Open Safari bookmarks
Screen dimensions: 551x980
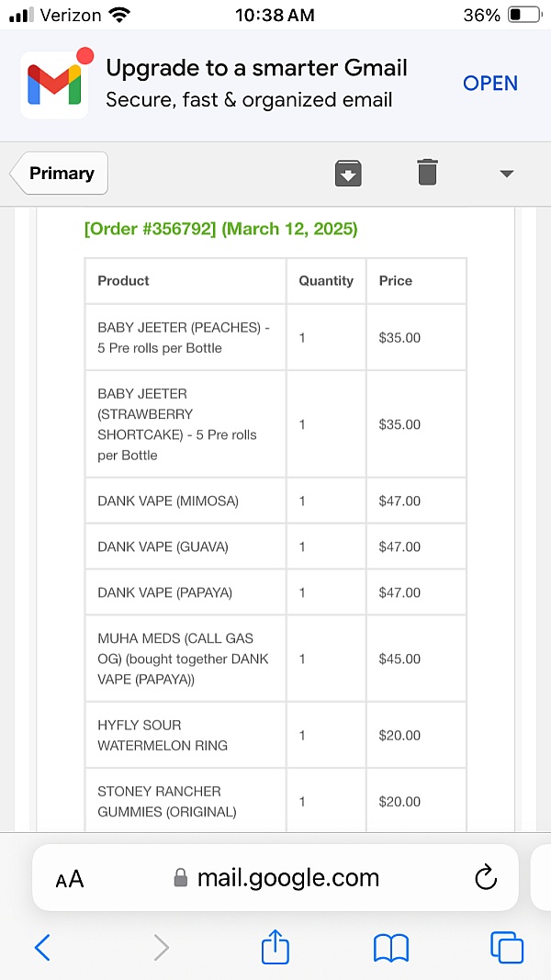(391, 947)
